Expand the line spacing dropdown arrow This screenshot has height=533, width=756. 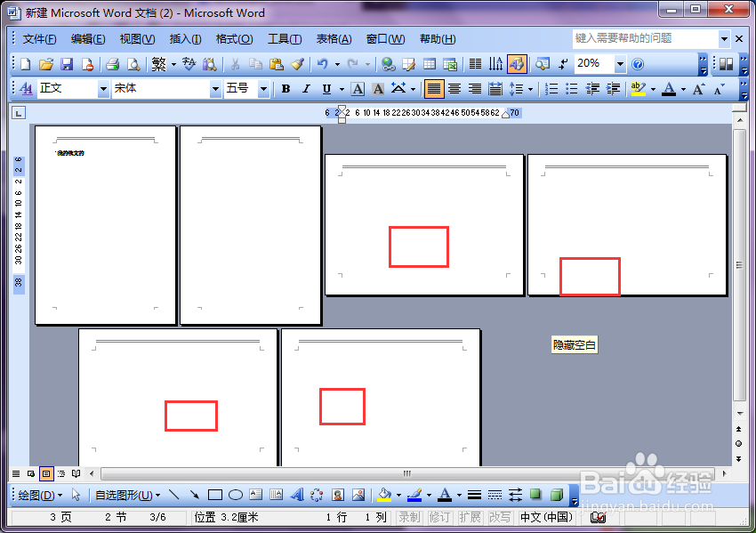point(530,89)
